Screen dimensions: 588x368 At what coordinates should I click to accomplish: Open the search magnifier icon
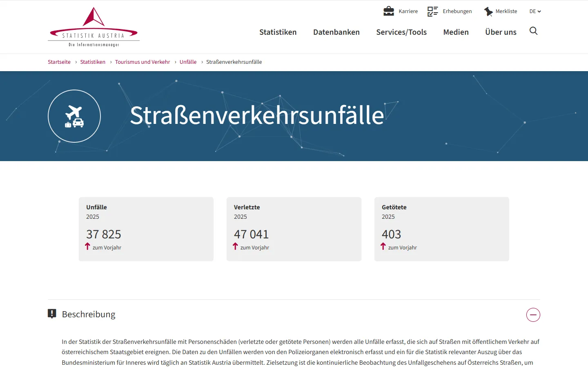tap(533, 31)
